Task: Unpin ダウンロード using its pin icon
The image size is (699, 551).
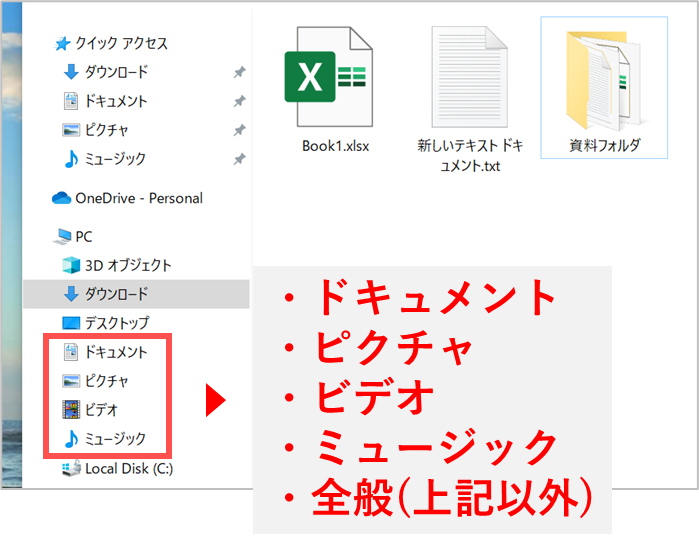Action: (239, 72)
